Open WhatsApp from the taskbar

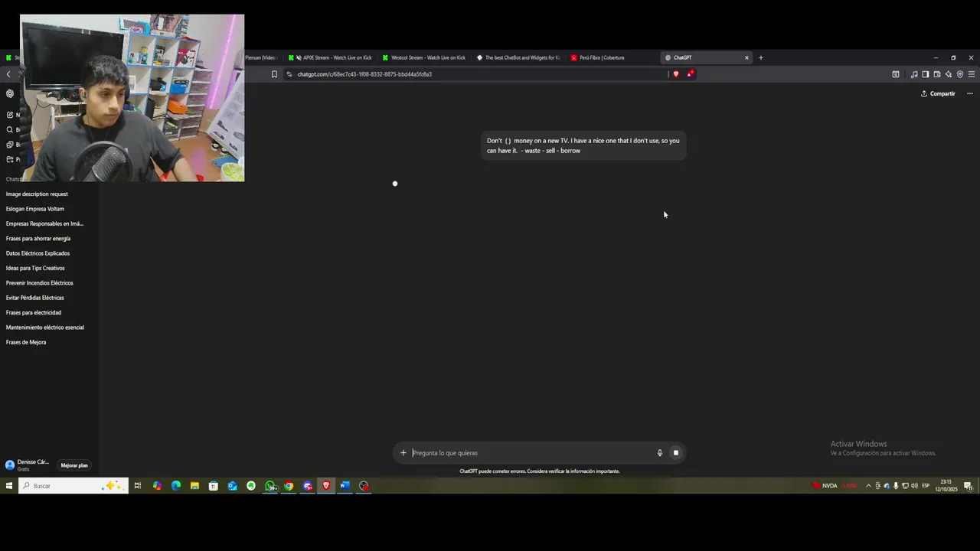click(x=270, y=486)
